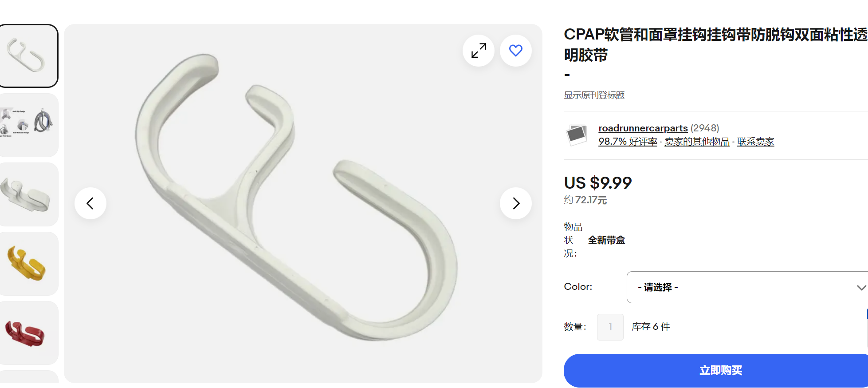The image size is (868, 388).
Task: Show original listing title 显示原刊登标题
Action: (594, 95)
